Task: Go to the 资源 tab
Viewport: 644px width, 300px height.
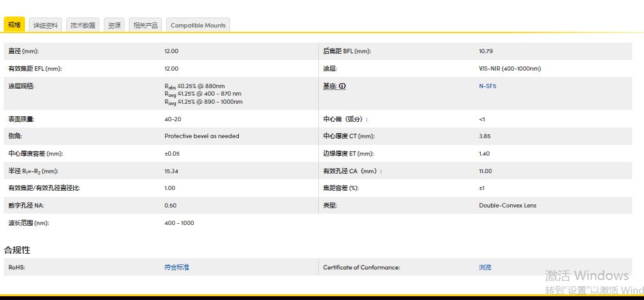Action: 114,25
